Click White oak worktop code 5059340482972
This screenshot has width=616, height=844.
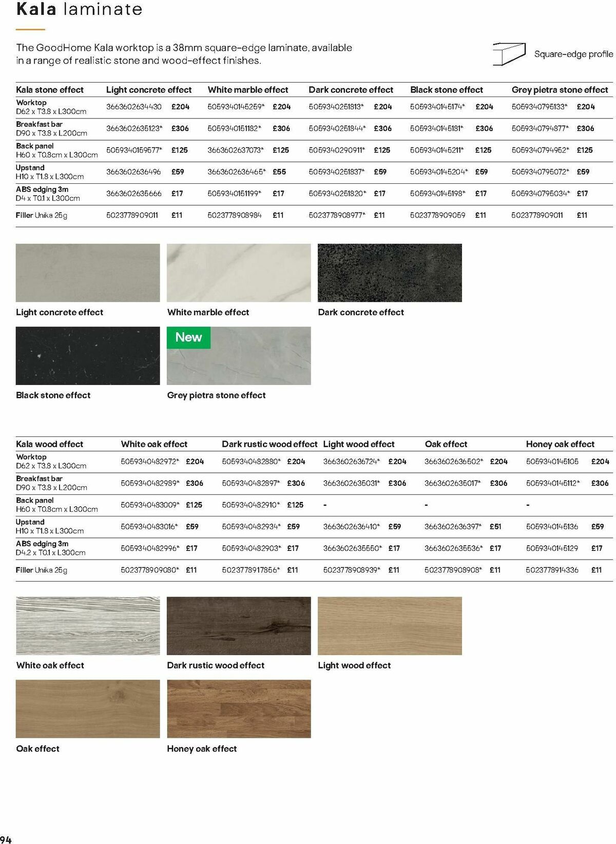pyautogui.click(x=150, y=462)
